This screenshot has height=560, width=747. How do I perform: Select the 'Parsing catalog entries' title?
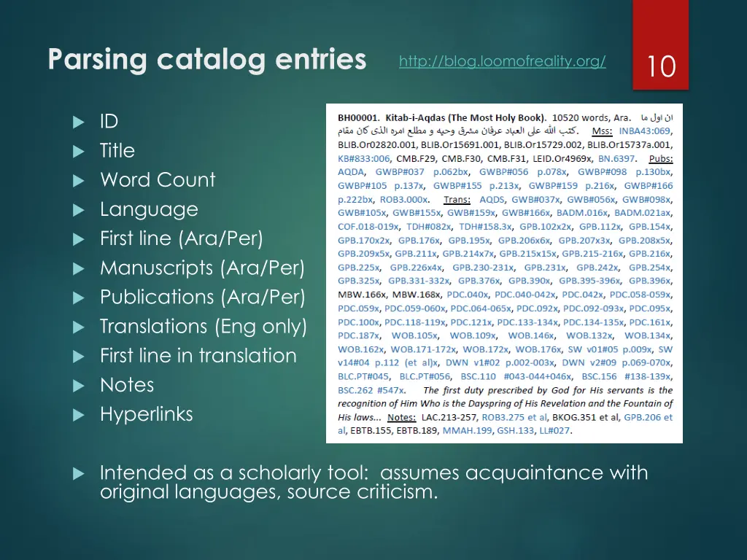pos(206,60)
